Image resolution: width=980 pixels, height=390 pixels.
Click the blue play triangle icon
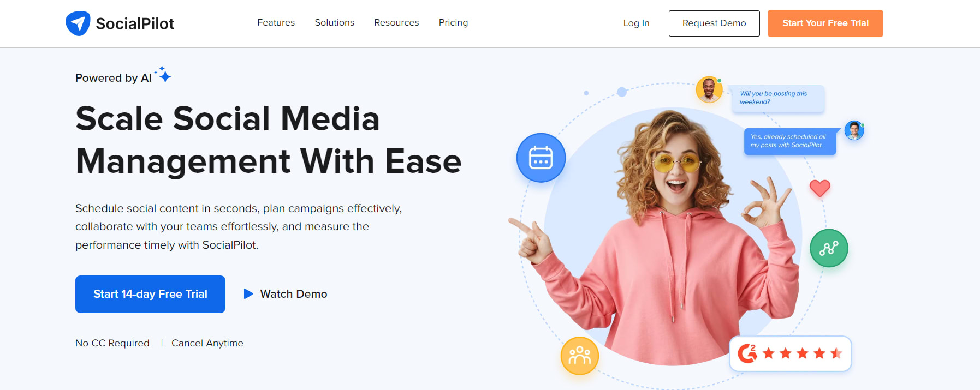248,294
